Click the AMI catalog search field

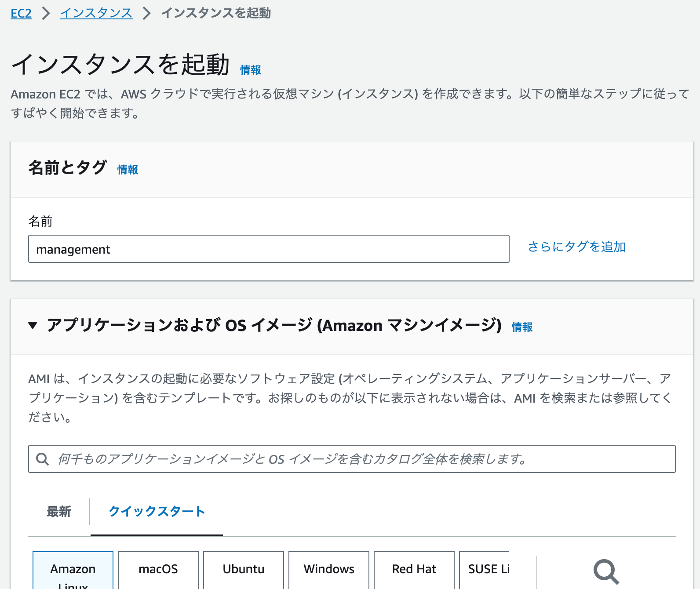352,459
